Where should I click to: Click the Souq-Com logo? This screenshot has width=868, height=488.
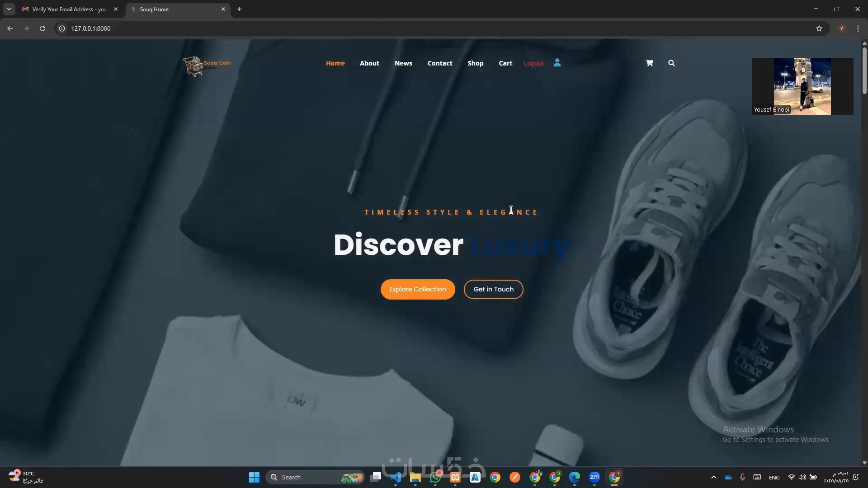pyautogui.click(x=207, y=66)
